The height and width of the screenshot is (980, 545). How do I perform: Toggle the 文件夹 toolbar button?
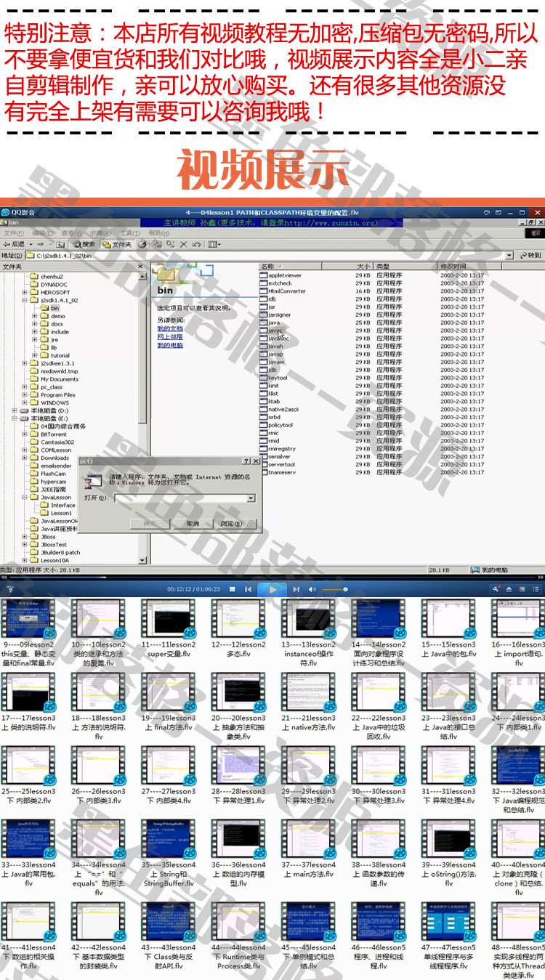coord(117,244)
